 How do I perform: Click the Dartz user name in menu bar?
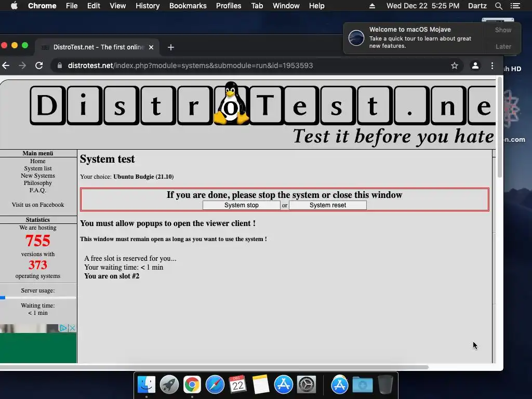click(477, 6)
